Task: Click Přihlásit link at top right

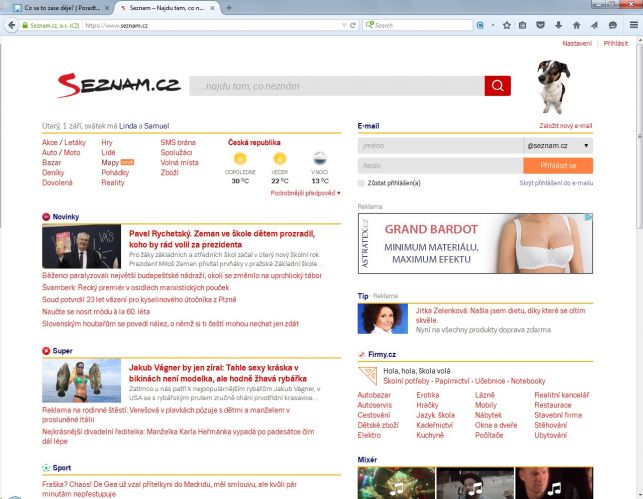Action: click(x=616, y=43)
